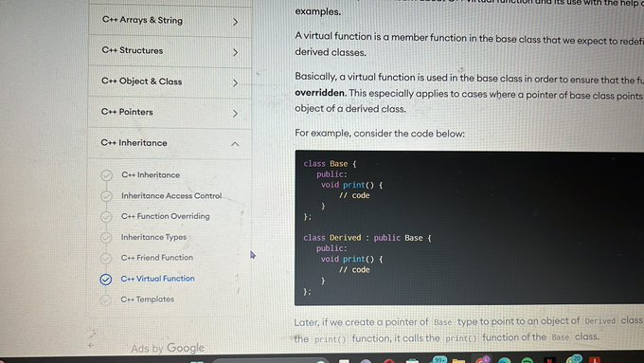Screen dimensions: 644x363
Task: Click the blue check circle for C++ Virtual Function
Action: 105,280
